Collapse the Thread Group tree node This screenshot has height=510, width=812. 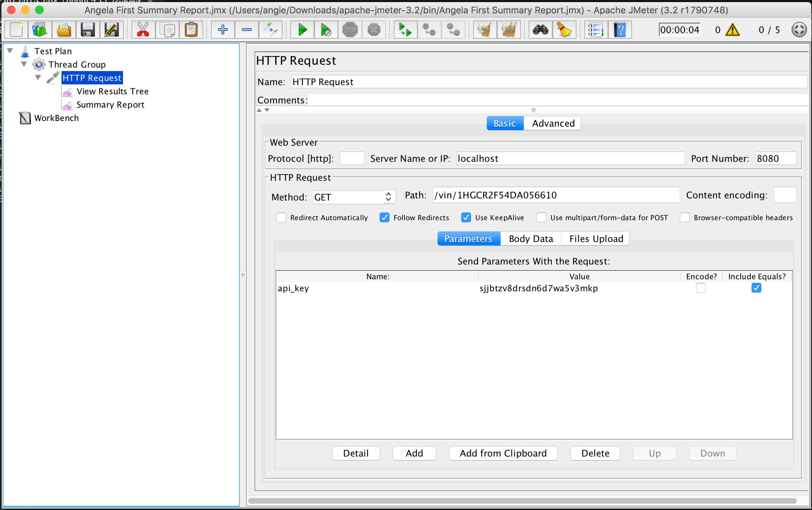click(24, 64)
